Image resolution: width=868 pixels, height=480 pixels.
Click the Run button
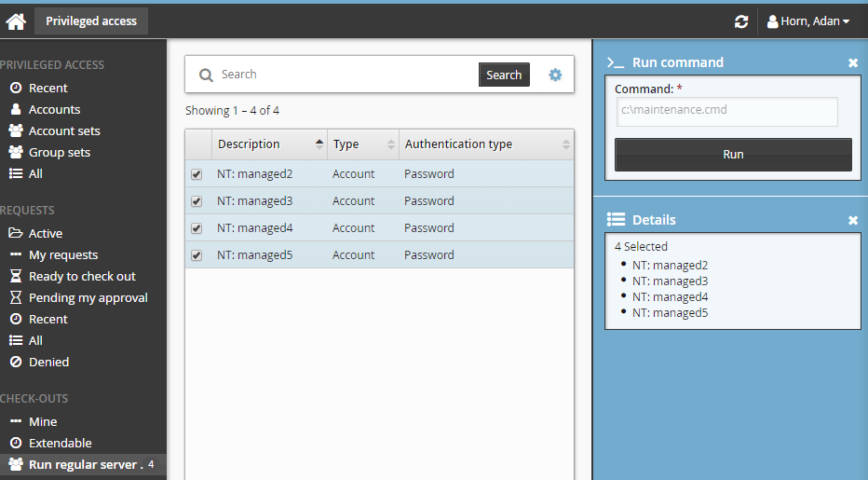tap(733, 155)
